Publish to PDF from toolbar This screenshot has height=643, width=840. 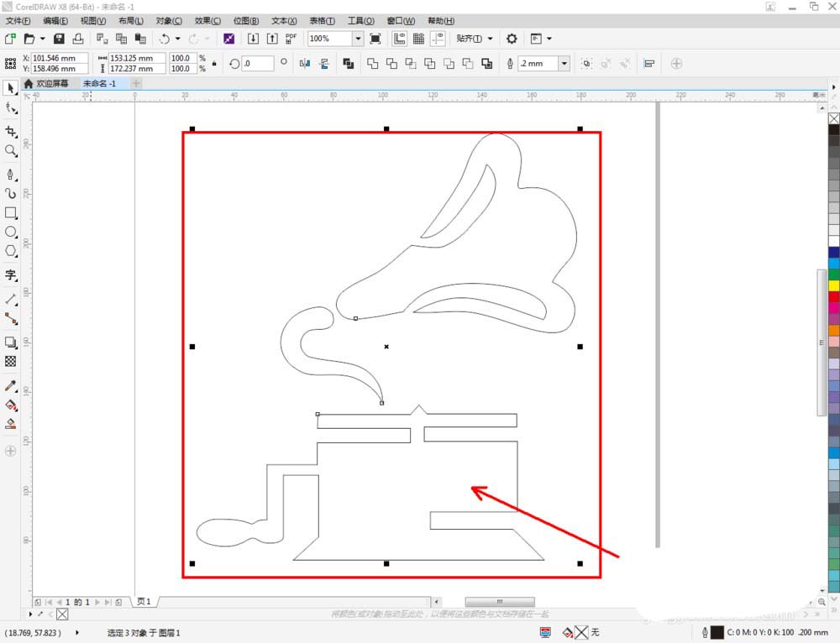(291, 39)
